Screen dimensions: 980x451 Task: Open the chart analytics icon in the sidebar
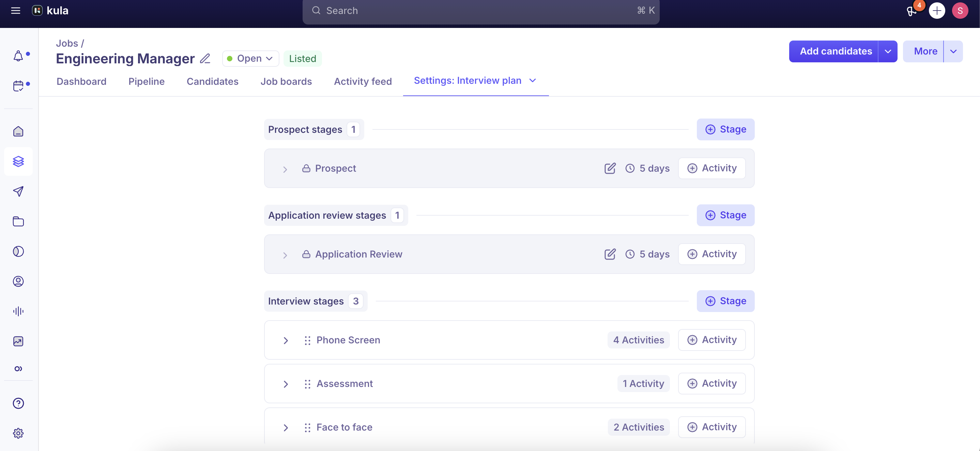18,341
